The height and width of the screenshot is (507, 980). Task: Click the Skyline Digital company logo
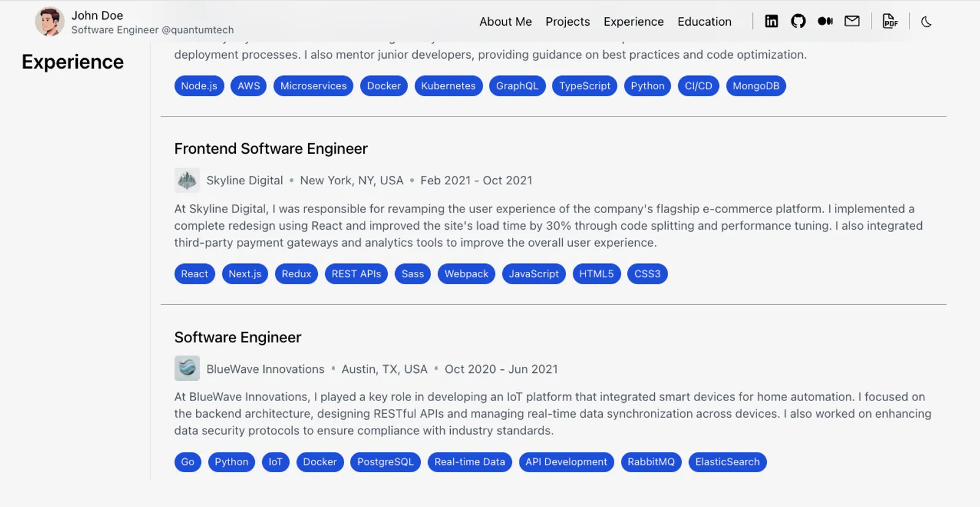[187, 181]
